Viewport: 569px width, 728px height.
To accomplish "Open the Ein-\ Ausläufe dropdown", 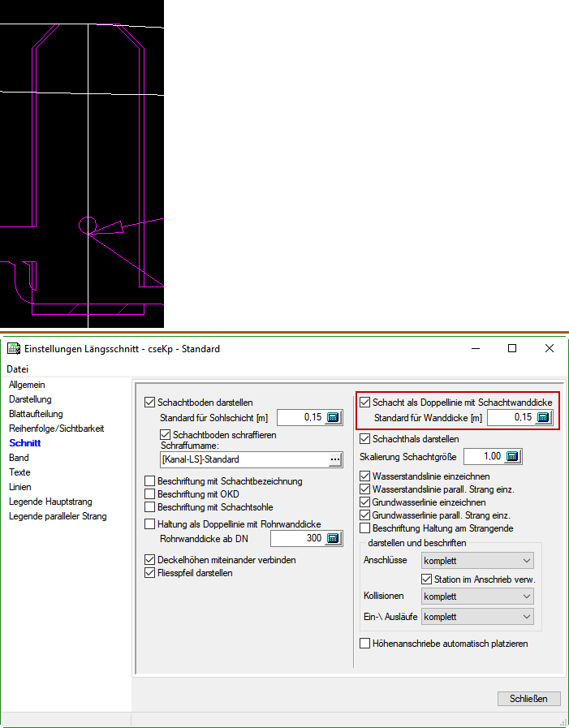I will (x=477, y=617).
